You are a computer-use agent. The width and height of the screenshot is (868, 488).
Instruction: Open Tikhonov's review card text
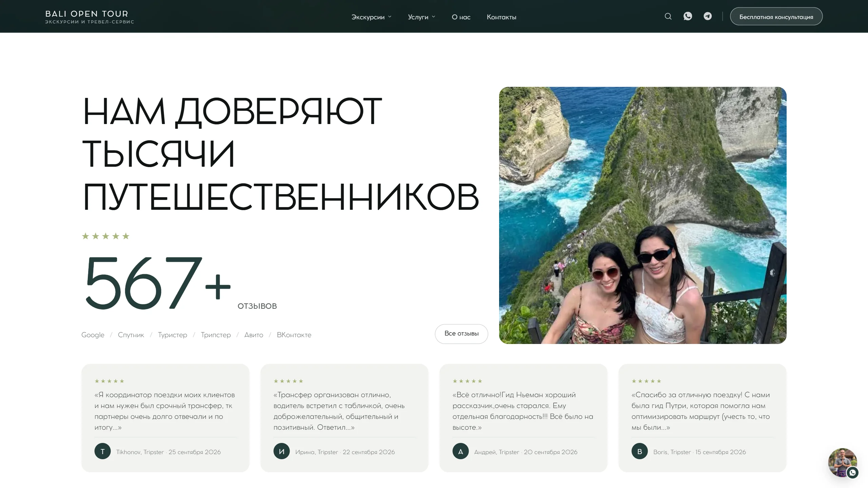pyautogui.click(x=165, y=411)
